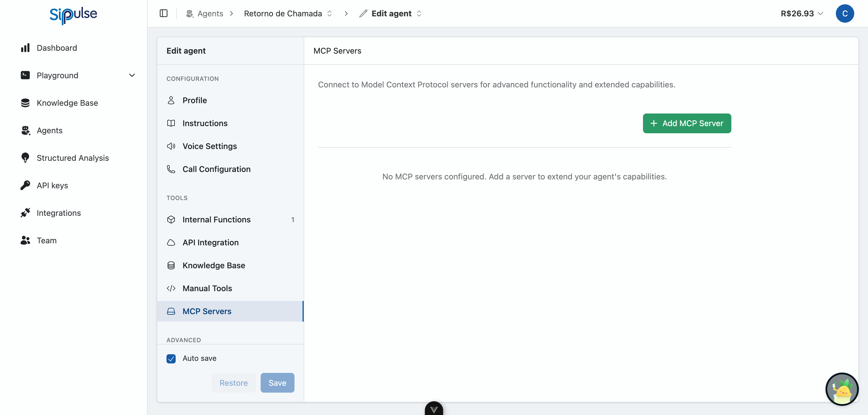Screen dimensions: 868x415
Task: Expand the Retorno de Chamada agent selector
Action: click(x=330, y=13)
